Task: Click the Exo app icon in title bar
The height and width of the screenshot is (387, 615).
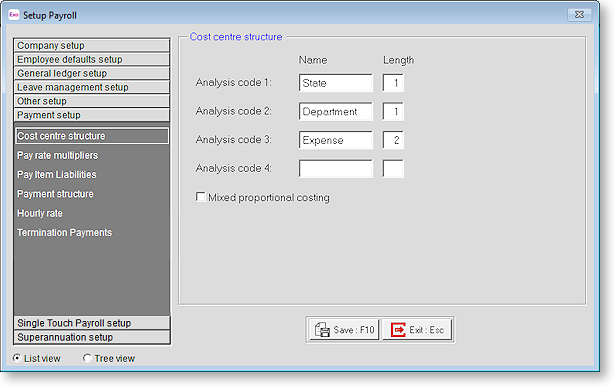Action: tap(14, 15)
